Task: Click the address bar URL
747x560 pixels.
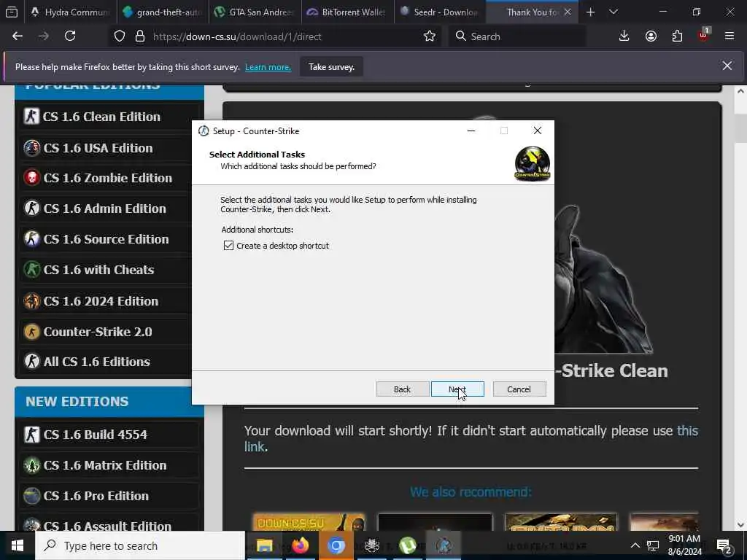Action: [x=237, y=36]
